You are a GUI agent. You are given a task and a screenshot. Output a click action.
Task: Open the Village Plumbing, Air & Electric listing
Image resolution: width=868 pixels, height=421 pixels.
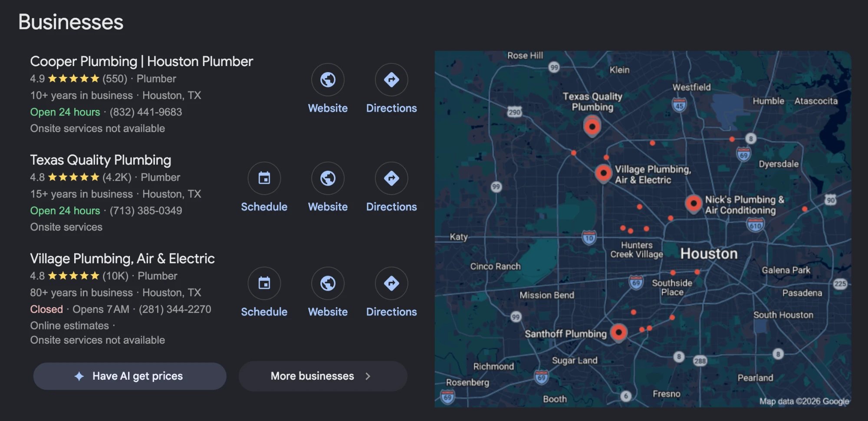point(122,259)
